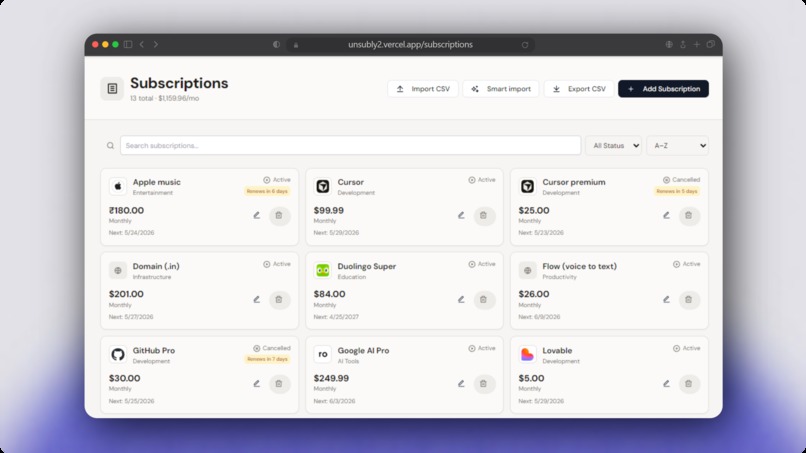Click the '13 total' summary text
The width and height of the screenshot is (806, 453).
pyautogui.click(x=141, y=98)
